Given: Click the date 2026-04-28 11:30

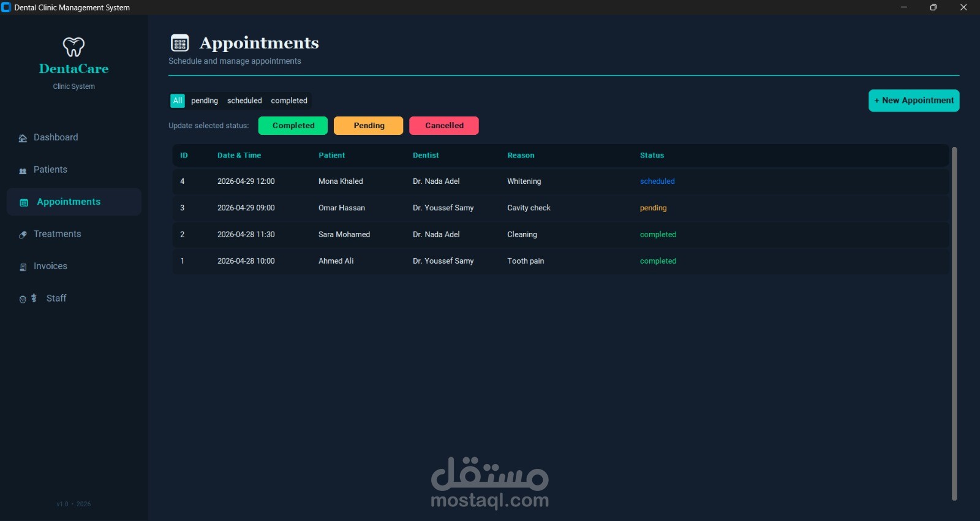Looking at the screenshot, I should click(x=246, y=235).
